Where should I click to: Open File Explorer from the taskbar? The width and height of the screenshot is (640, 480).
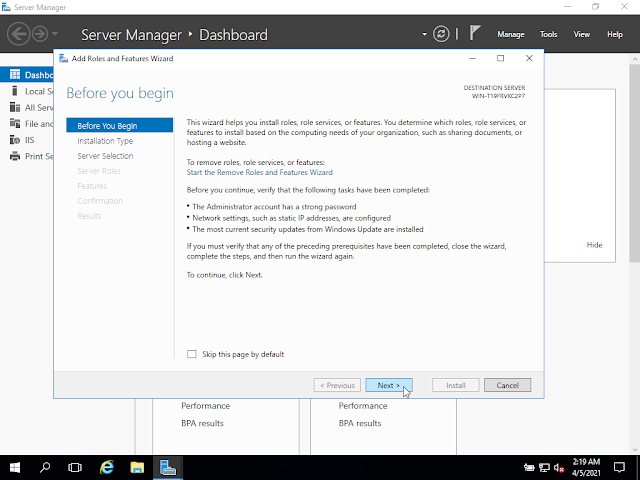pyautogui.click(x=137, y=467)
